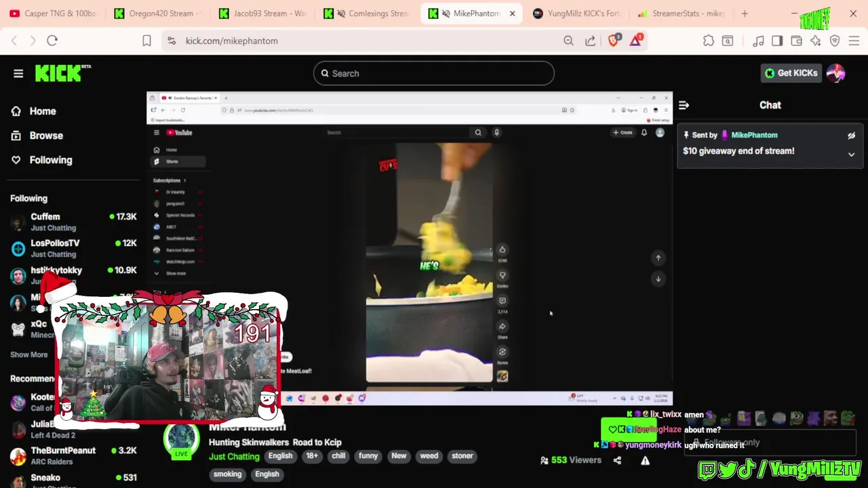This screenshot has height=488, width=868.
Task: Open Brave Rewards triangle icon
Action: pyautogui.click(x=636, y=41)
